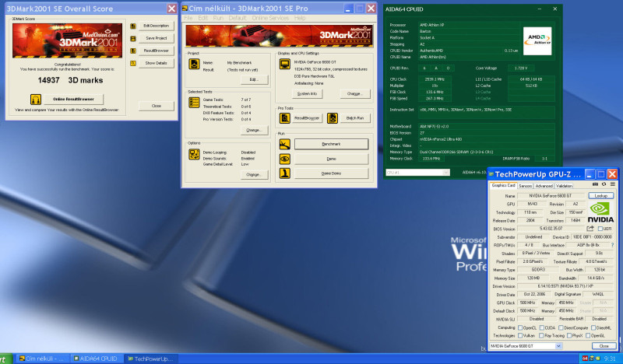This screenshot has width=623, height=364.
Task: Click the icon left of Online ResultBrowser
Action: [x=36, y=100]
